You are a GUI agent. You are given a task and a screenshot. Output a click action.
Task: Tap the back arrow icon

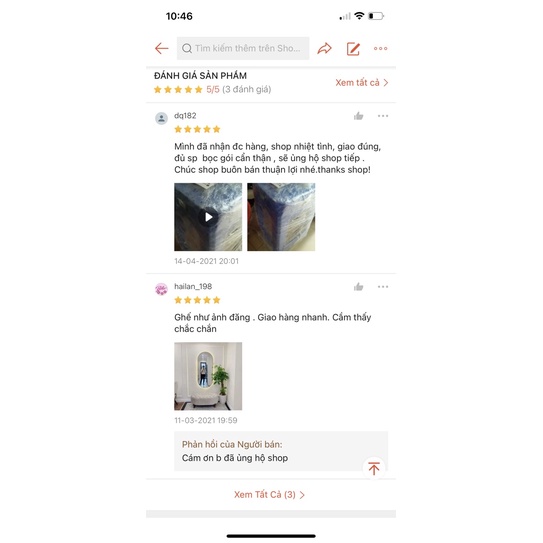(161, 48)
